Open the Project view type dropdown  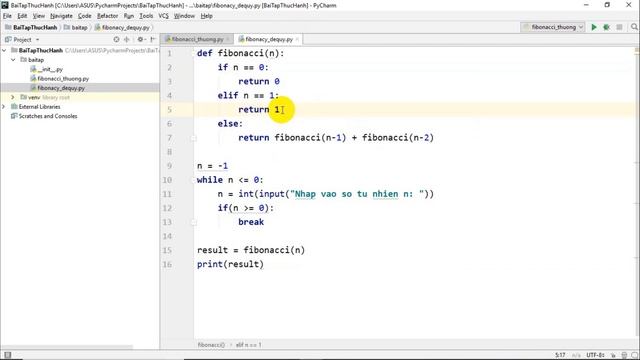coord(38,40)
